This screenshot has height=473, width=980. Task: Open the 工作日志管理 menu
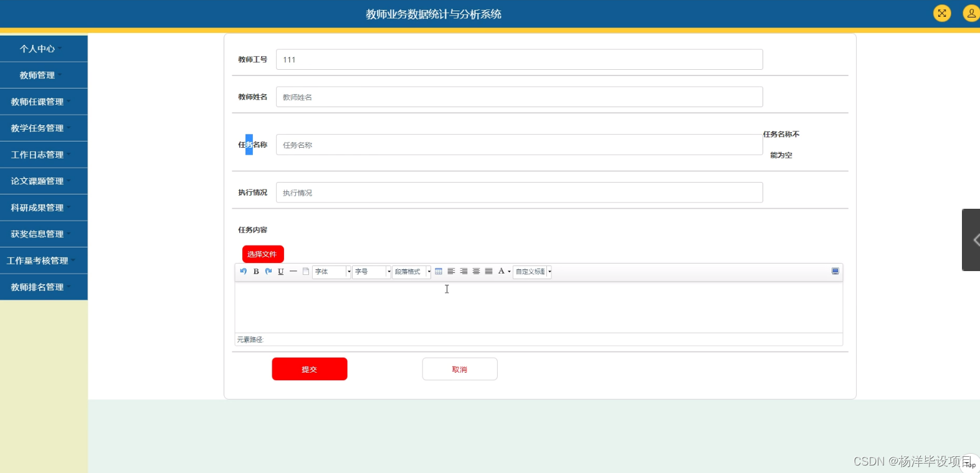click(x=44, y=155)
